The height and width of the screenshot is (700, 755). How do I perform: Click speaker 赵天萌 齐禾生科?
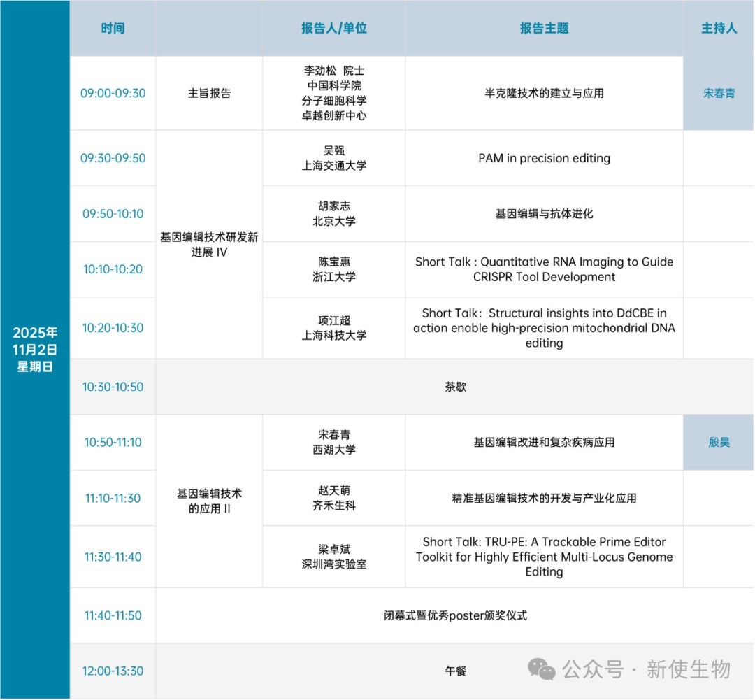(x=333, y=498)
